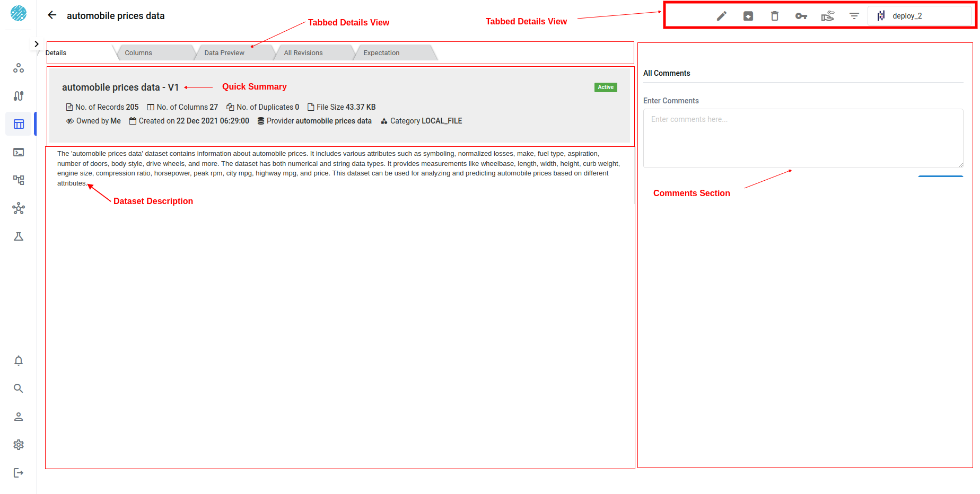Open the filter icon next to deploy_2
The image size is (980, 494).
854,16
